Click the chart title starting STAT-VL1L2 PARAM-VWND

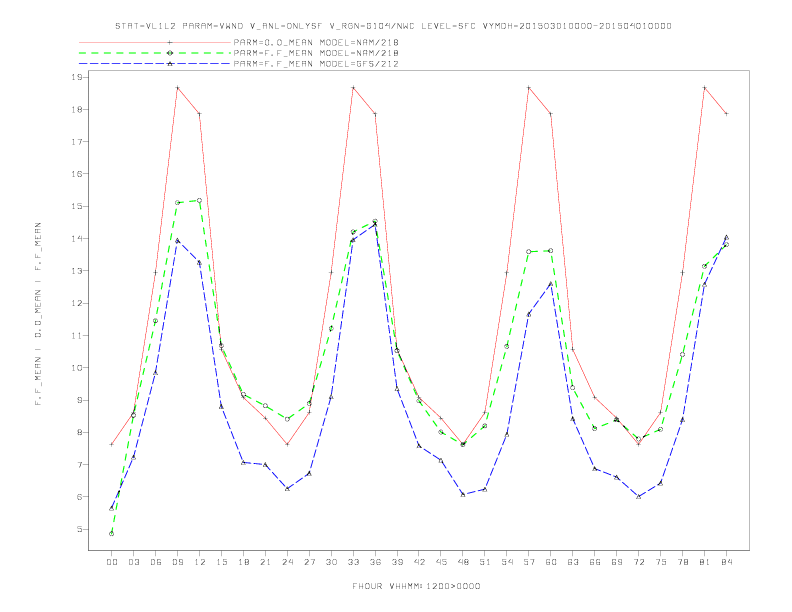coord(393,26)
